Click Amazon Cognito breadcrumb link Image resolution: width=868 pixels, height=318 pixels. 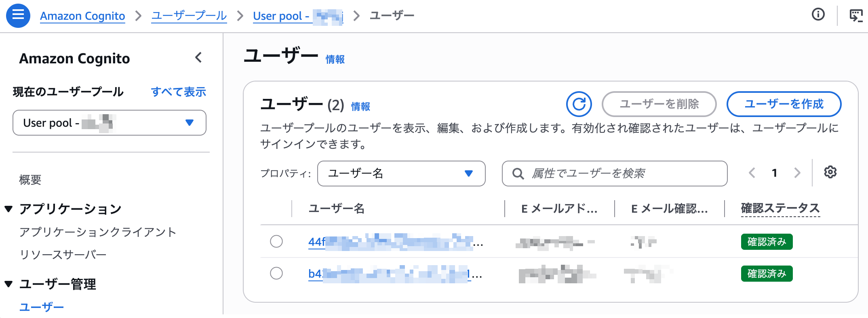click(82, 16)
